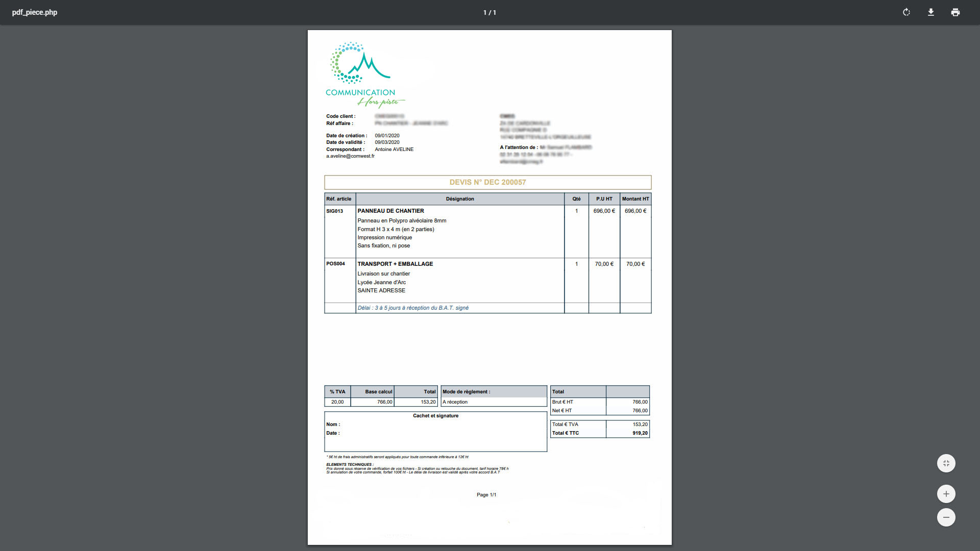The image size is (980, 551).
Task: Click the SIG013 article reference
Action: 335,211
